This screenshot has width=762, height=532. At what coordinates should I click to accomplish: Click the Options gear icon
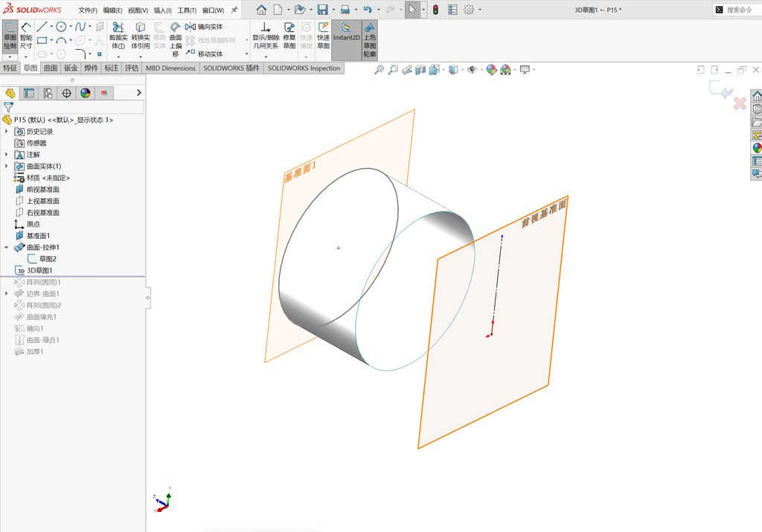click(469, 10)
